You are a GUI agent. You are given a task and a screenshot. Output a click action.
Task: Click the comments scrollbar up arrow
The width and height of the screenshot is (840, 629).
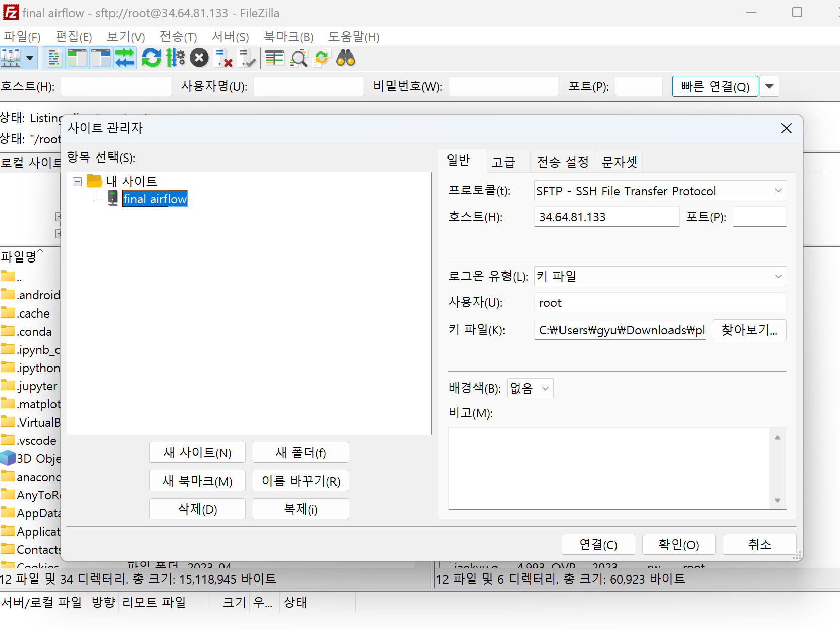777,438
